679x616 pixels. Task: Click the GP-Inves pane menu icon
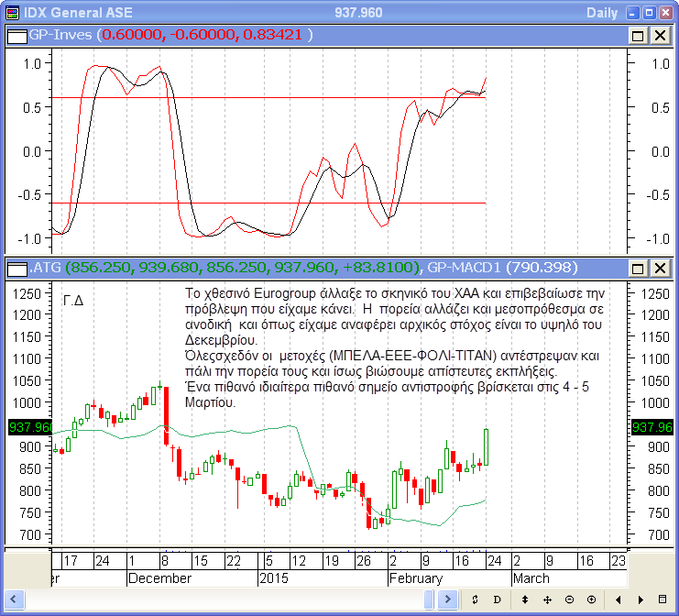pyautogui.click(x=17, y=36)
